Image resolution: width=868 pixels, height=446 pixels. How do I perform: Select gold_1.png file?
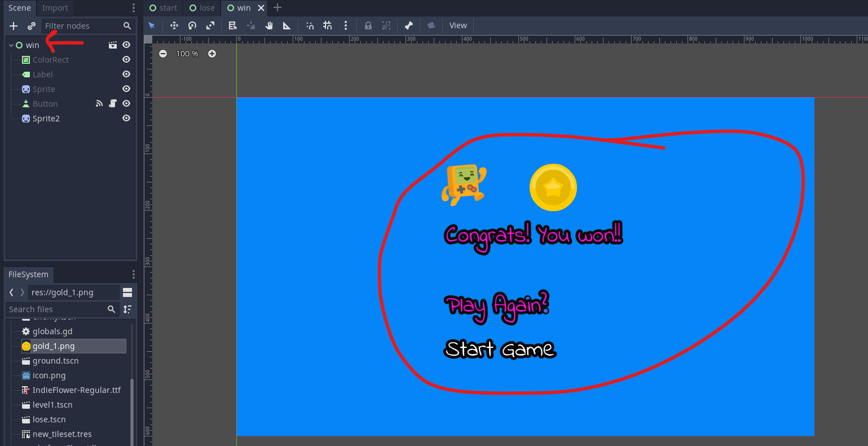tap(73, 346)
